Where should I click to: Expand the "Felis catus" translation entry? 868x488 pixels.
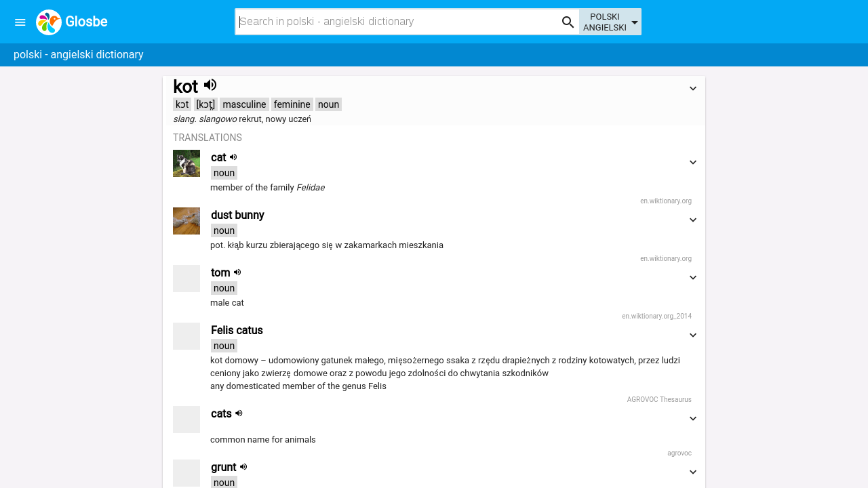(x=692, y=334)
